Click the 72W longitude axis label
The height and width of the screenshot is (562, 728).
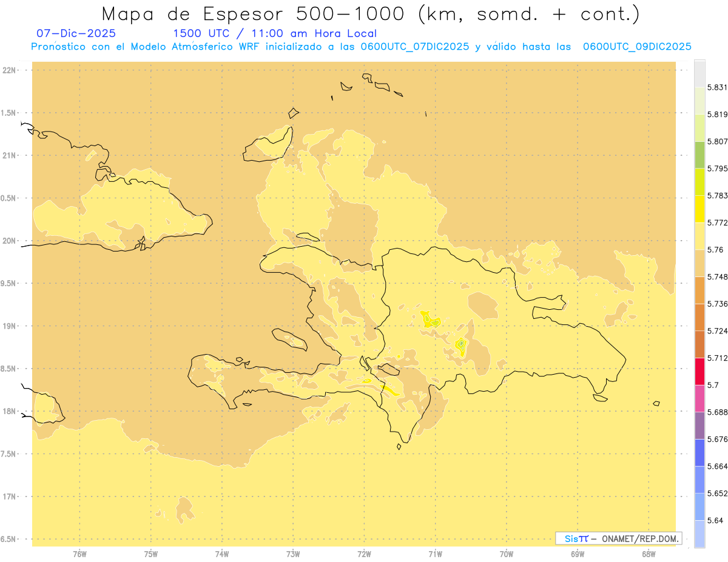click(x=364, y=554)
